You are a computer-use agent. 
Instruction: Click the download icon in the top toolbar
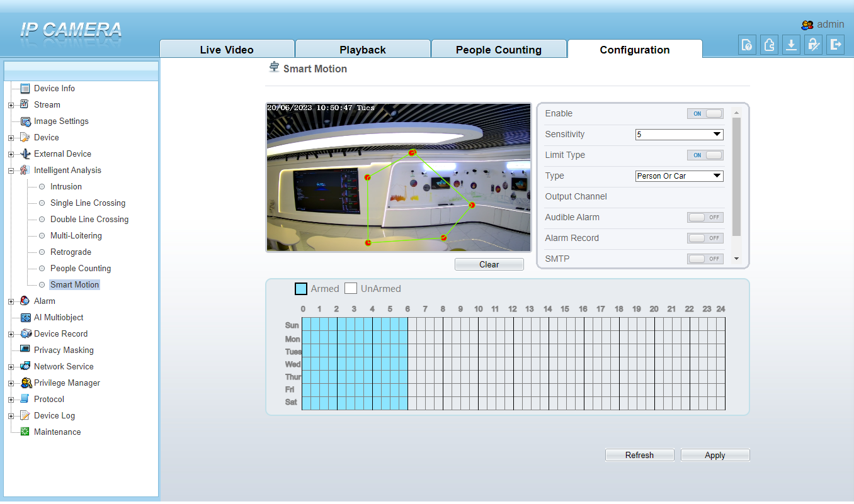pyautogui.click(x=791, y=45)
